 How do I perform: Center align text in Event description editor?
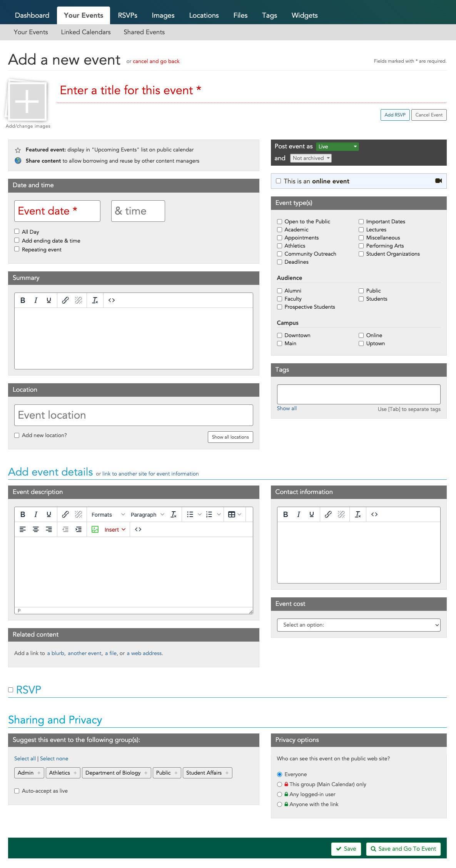36,529
